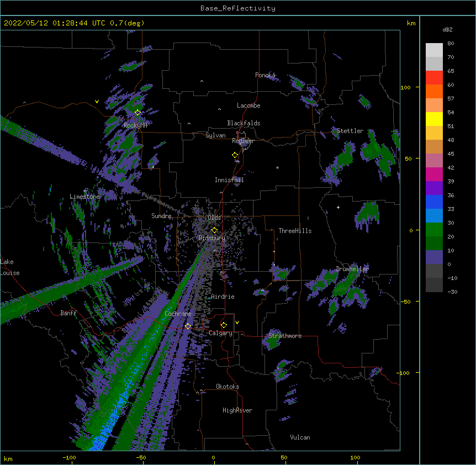
Task: Select the 60 dBZ orange color swatch
Action: [x=434, y=91]
